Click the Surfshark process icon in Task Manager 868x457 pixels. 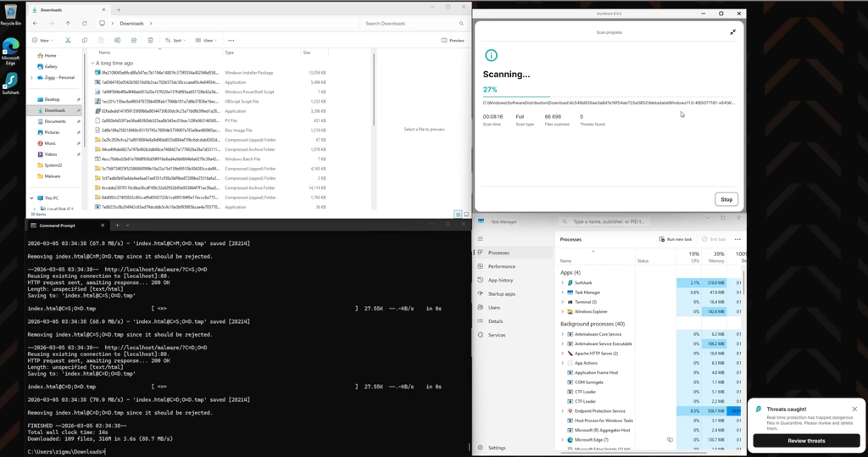point(570,282)
